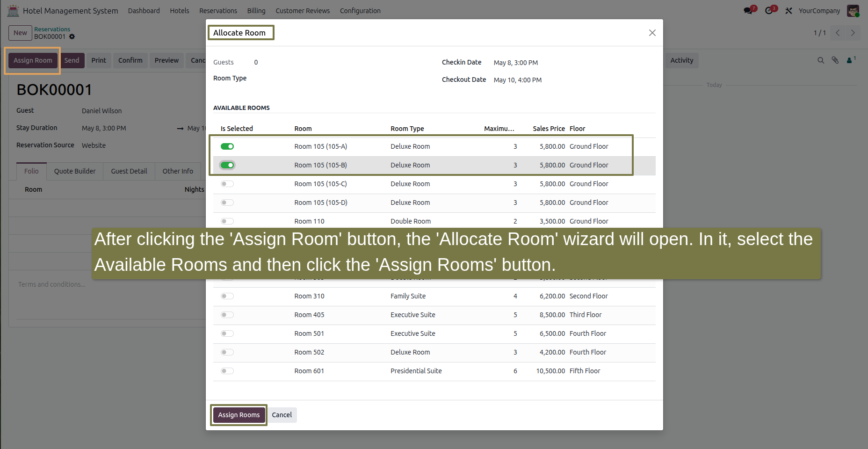Toggle selection for Room 601
Viewport: 868px width, 449px height.
(227, 371)
